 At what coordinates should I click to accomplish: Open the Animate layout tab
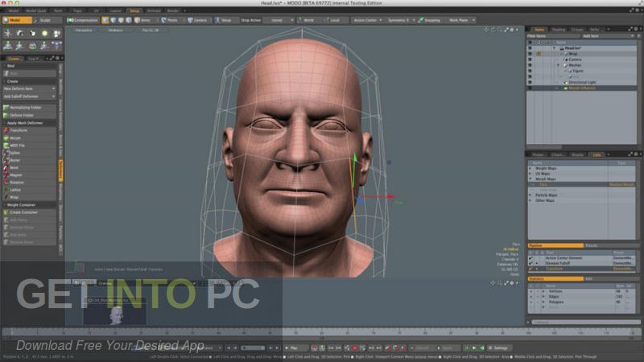click(x=154, y=10)
